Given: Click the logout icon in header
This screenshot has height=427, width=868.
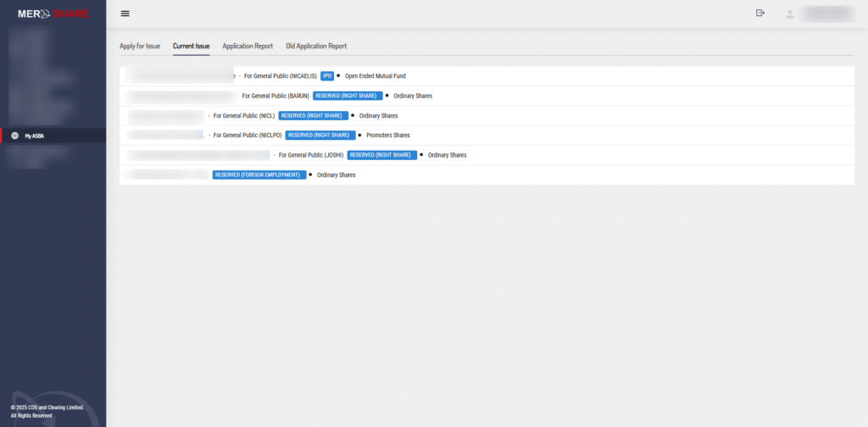Looking at the screenshot, I should (x=760, y=14).
